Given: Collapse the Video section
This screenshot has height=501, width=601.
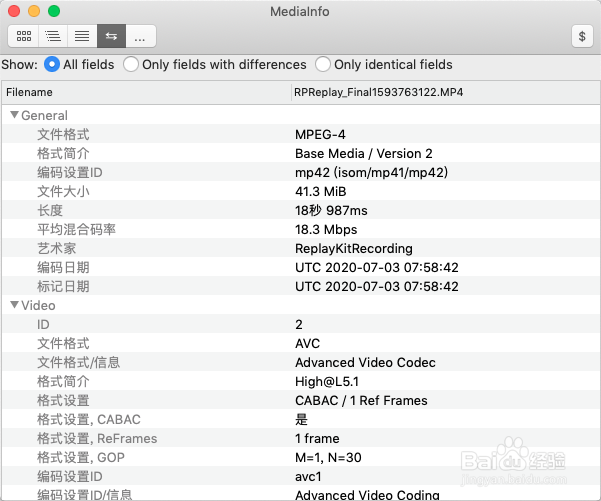Looking at the screenshot, I should click(x=14, y=305).
